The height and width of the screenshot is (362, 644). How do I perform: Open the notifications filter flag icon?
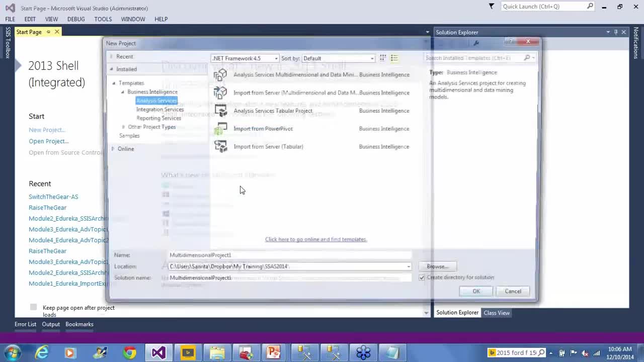pos(492,6)
